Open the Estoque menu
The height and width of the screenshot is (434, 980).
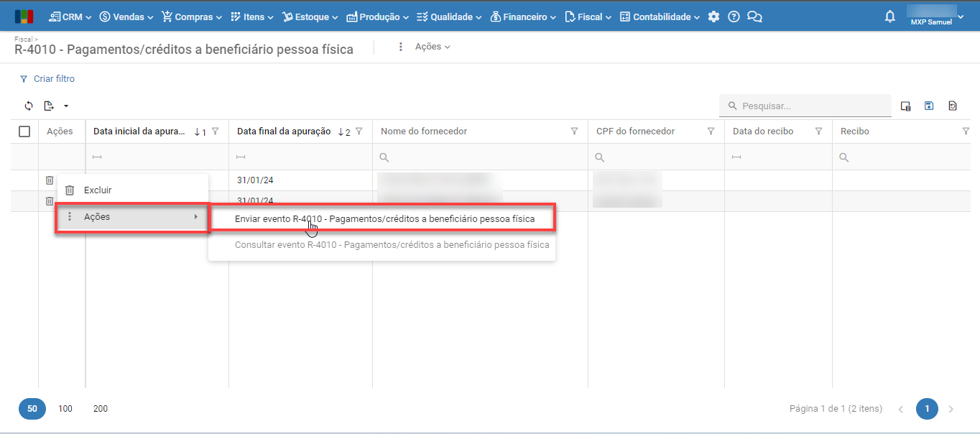[x=310, y=17]
